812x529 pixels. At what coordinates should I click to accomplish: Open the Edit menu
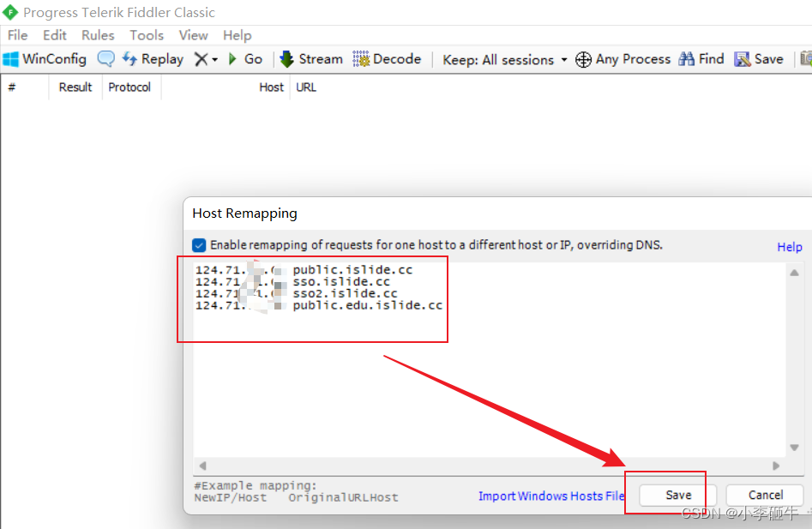(54, 35)
